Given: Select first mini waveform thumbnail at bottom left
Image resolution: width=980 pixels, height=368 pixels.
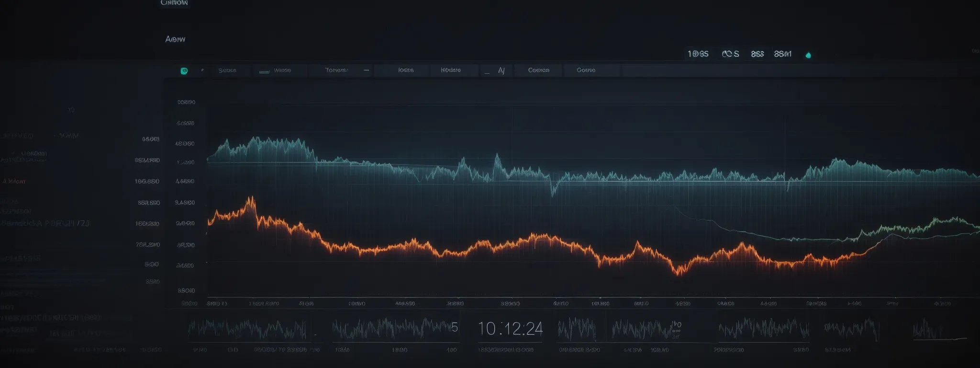Looking at the screenshot, I should coord(247,329).
